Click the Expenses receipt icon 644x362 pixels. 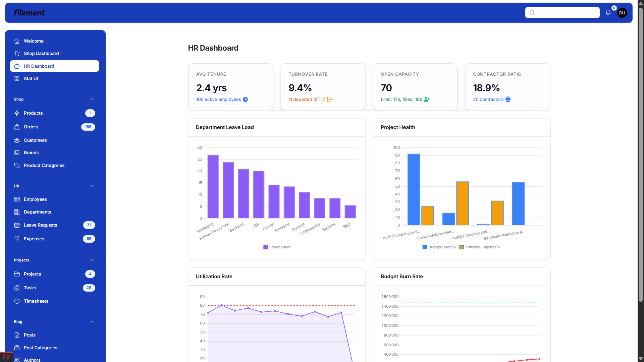17,239
